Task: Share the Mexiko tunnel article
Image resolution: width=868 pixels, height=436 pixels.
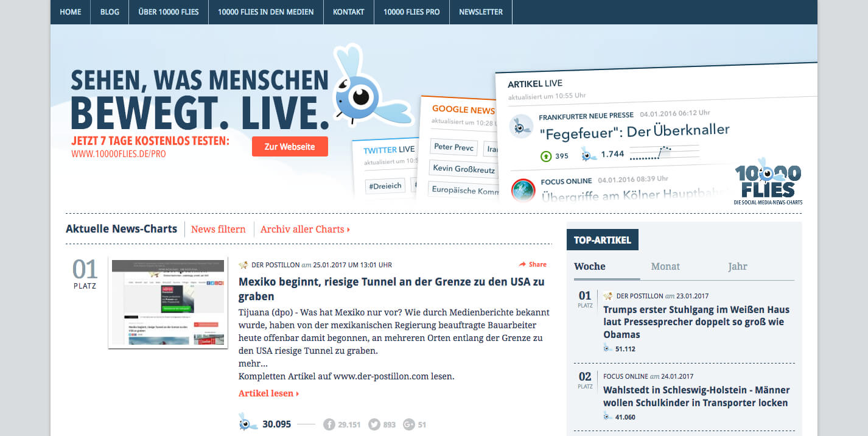Action: point(533,264)
